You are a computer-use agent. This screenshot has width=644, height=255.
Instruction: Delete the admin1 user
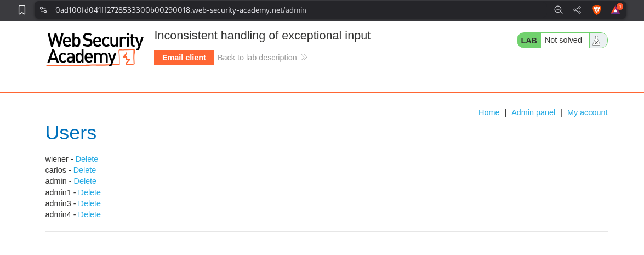tap(89, 192)
